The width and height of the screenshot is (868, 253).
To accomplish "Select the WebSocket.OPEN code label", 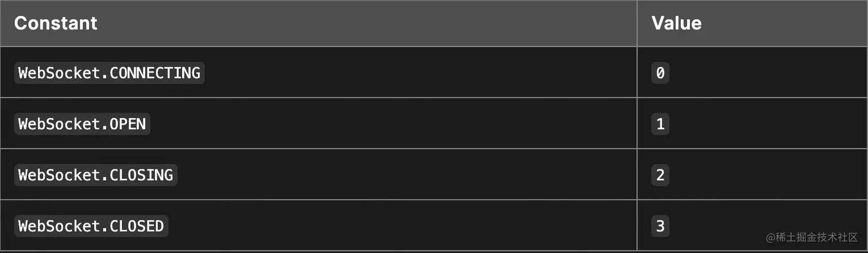I will tap(82, 124).
